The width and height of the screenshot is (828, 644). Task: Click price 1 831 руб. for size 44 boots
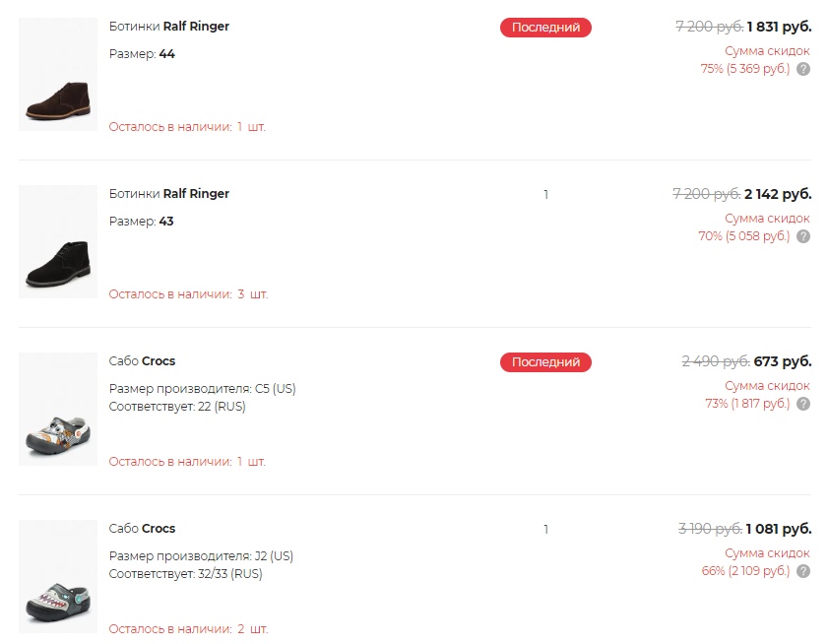click(x=779, y=27)
